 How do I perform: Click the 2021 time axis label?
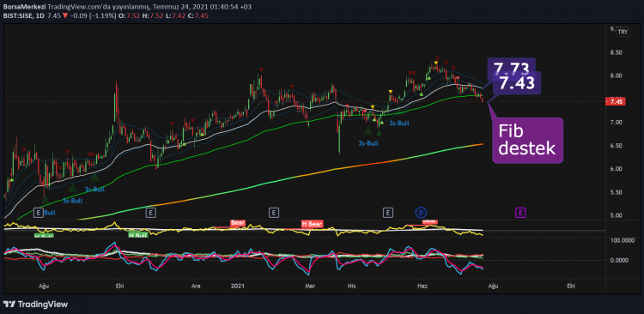[238, 286]
